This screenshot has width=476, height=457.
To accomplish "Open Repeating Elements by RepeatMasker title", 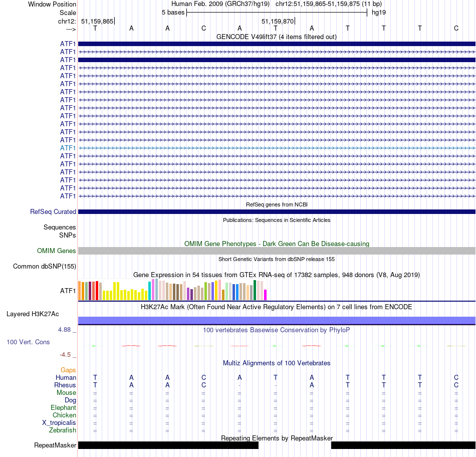I will coord(277,438).
